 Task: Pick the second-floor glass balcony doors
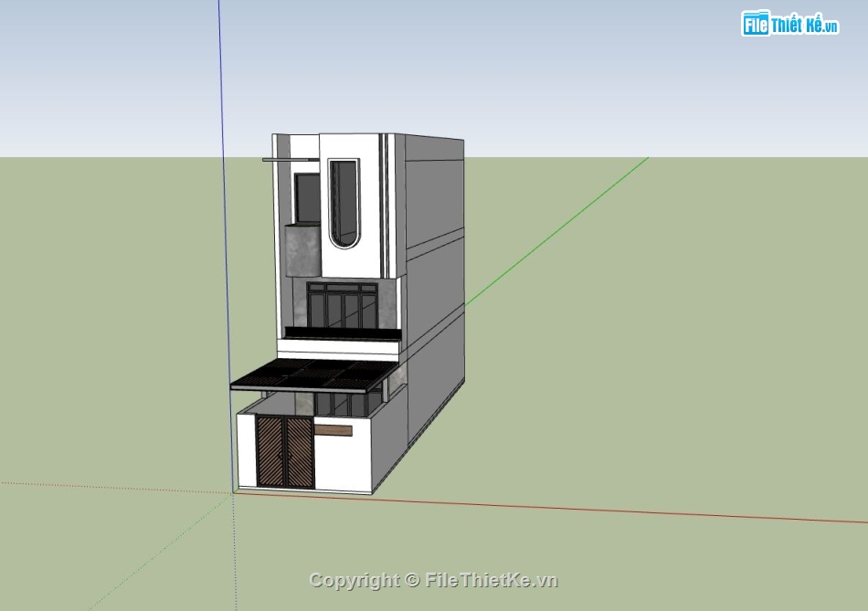tap(343, 305)
